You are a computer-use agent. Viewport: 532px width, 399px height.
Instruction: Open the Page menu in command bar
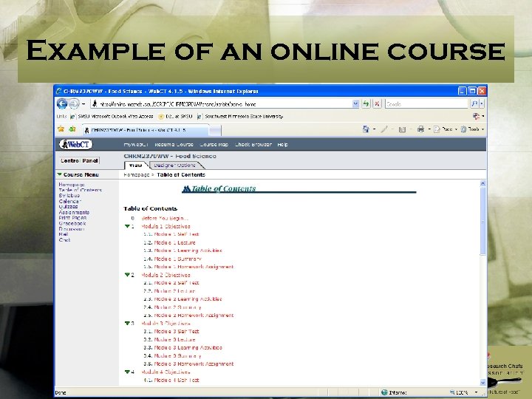coord(444,129)
